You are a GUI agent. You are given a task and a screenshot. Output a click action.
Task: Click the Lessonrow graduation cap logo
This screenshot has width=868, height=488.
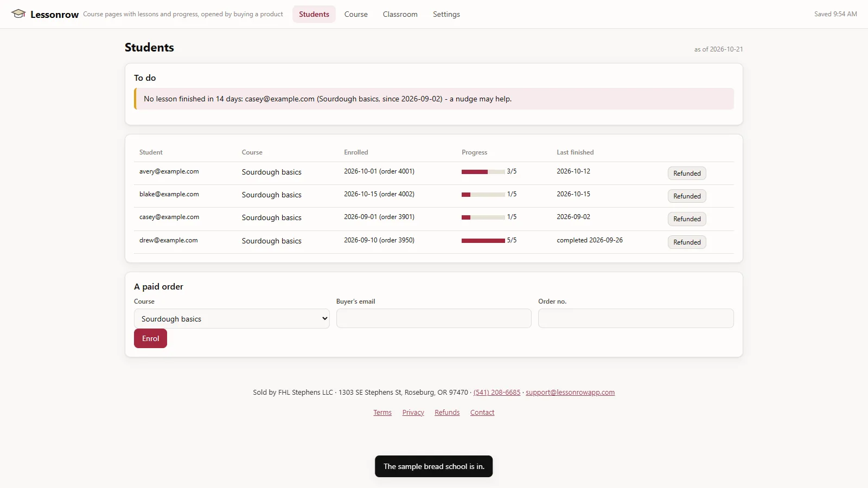click(x=18, y=14)
